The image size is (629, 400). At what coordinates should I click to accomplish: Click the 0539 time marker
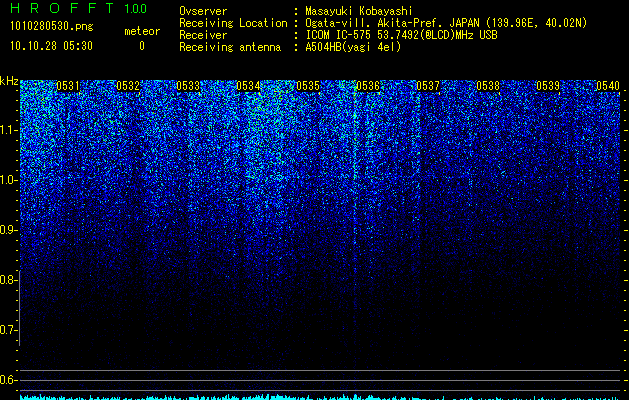click(548, 86)
